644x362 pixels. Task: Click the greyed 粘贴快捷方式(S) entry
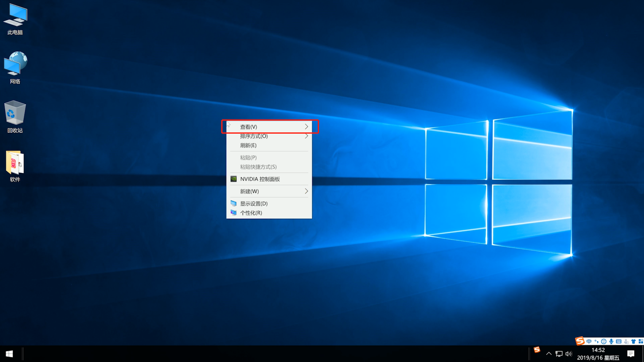tap(269, 167)
